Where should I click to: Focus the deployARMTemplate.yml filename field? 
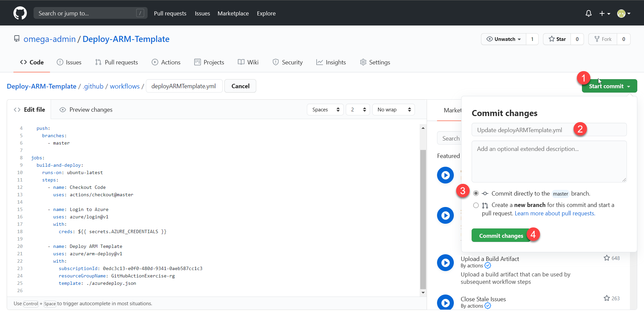pos(184,86)
